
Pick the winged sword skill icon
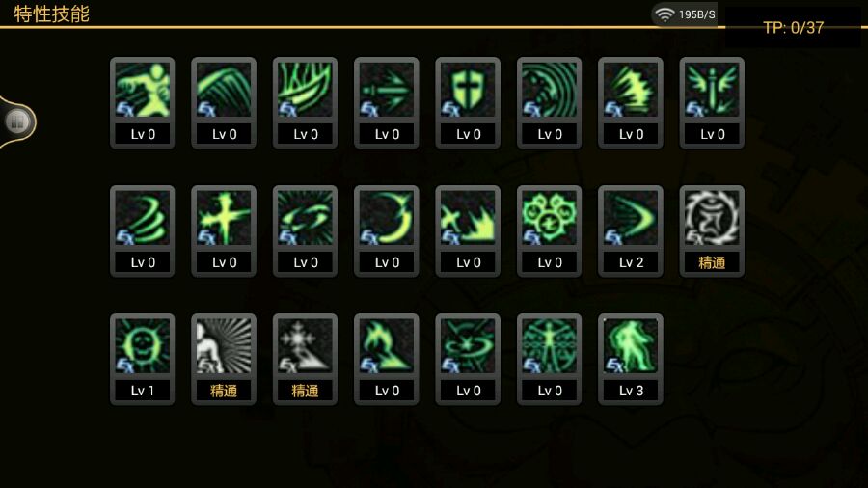point(712,103)
